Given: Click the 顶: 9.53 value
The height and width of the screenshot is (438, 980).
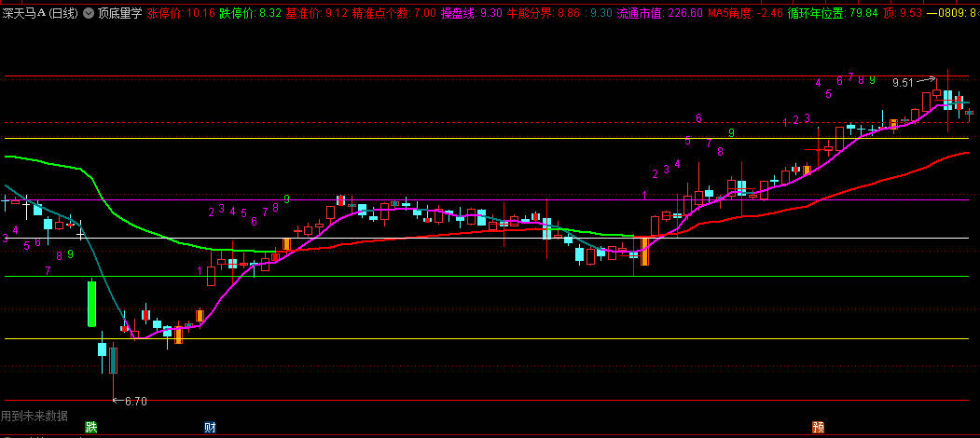Looking at the screenshot, I should [904, 12].
